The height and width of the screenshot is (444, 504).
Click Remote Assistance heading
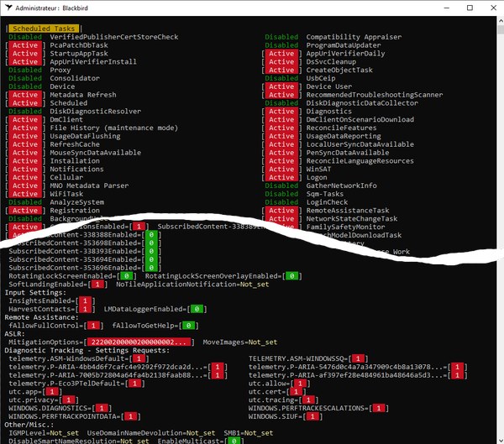click(x=41, y=317)
